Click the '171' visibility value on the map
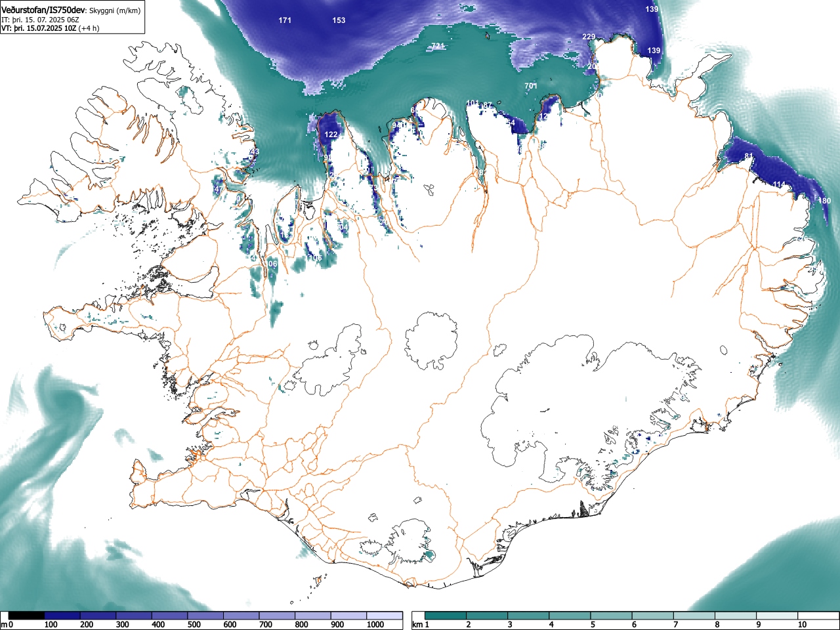Viewport: 840px width, 630px height. coord(285,20)
